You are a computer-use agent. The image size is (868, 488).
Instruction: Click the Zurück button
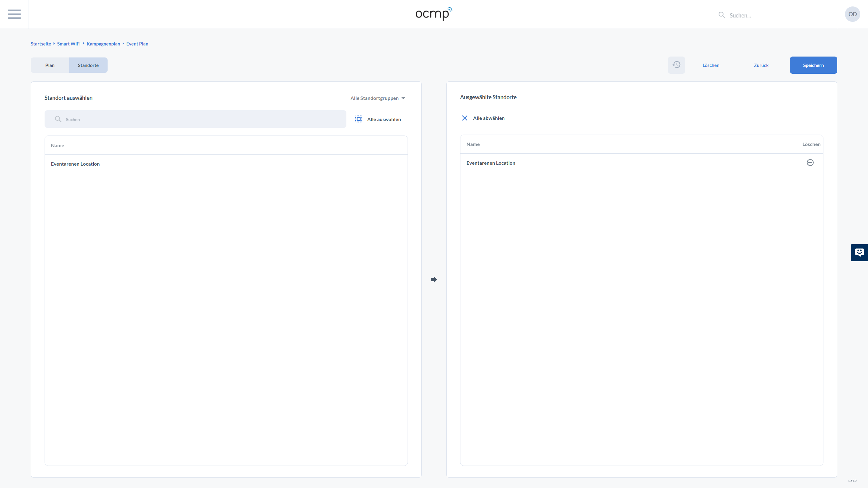point(761,65)
